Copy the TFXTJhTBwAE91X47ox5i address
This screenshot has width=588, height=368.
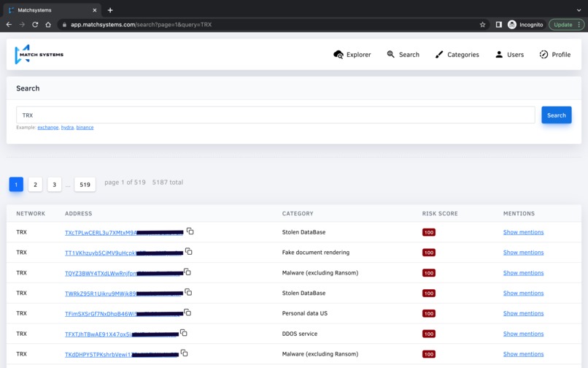(183, 332)
